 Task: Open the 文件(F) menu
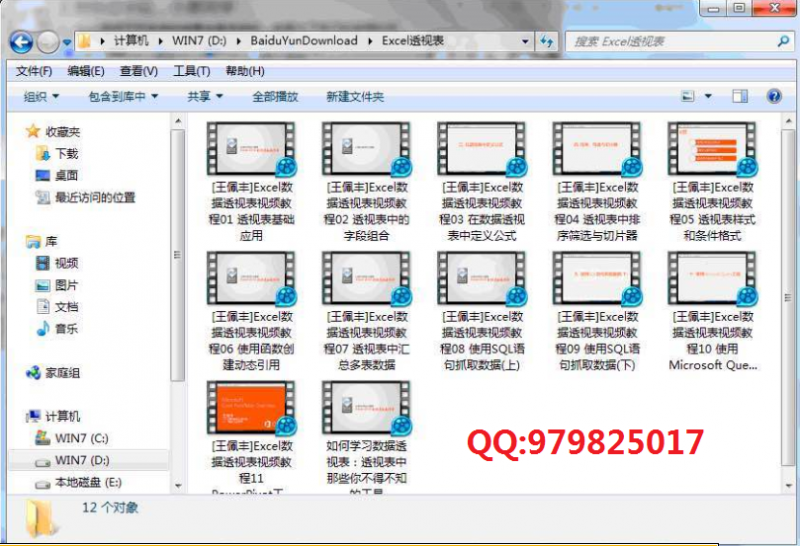pos(34,71)
